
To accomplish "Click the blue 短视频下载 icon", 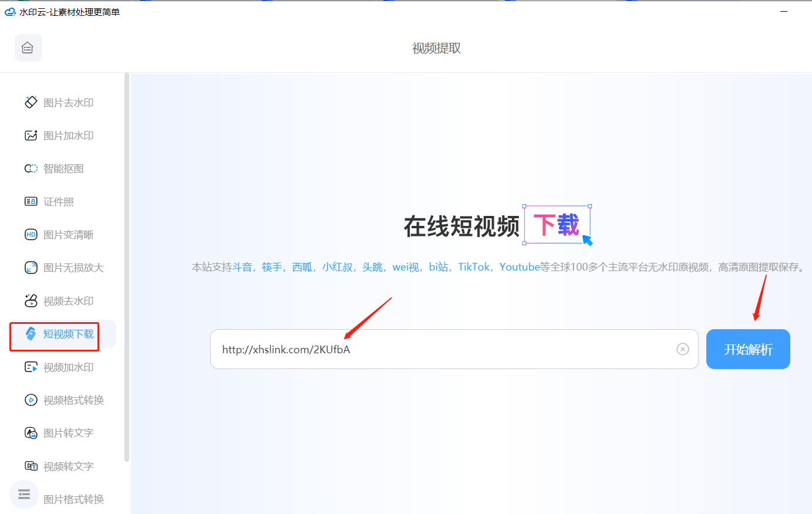I will tap(31, 334).
